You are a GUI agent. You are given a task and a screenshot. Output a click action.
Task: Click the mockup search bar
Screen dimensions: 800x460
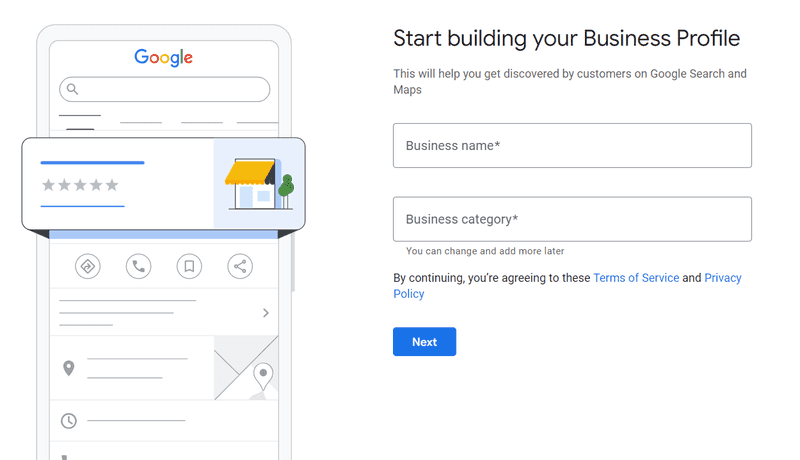(x=164, y=89)
